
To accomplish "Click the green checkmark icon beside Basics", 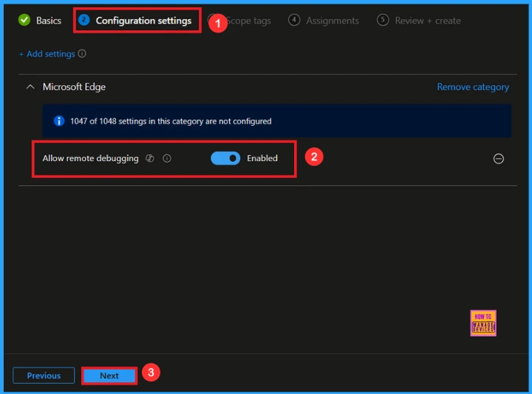I will click(24, 20).
